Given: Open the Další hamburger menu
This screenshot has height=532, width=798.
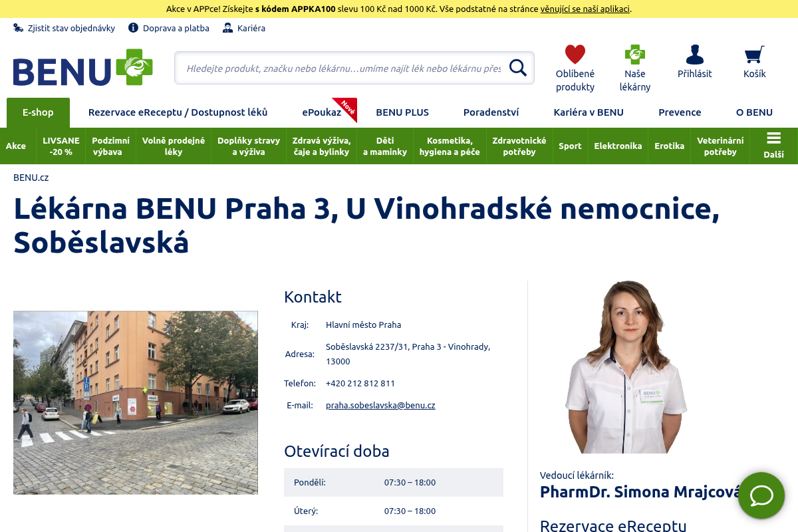Looking at the screenshot, I should [x=773, y=146].
